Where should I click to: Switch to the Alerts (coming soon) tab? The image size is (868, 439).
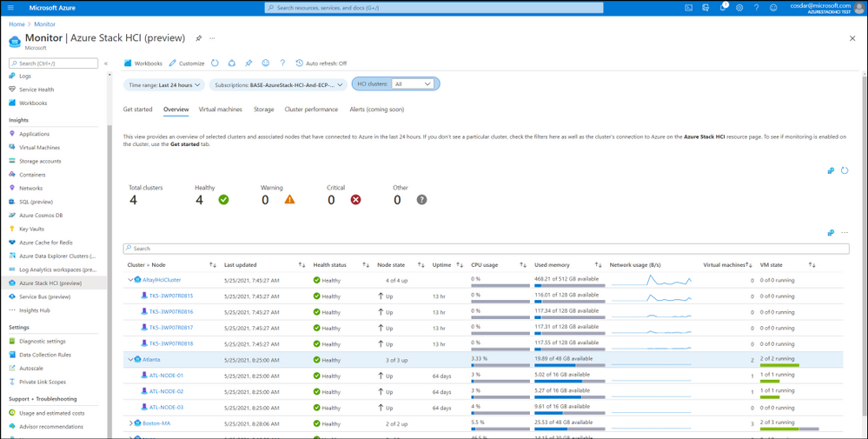coord(377,110)
